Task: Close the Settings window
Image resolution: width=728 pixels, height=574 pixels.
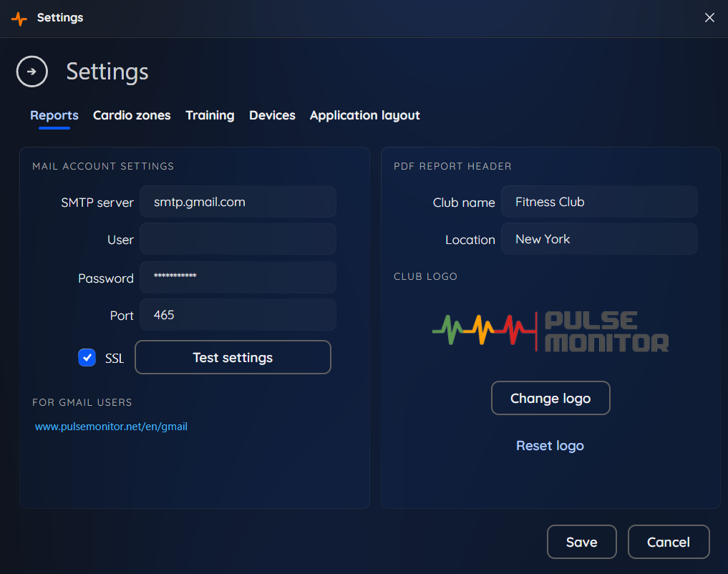Action: (709, 18)
